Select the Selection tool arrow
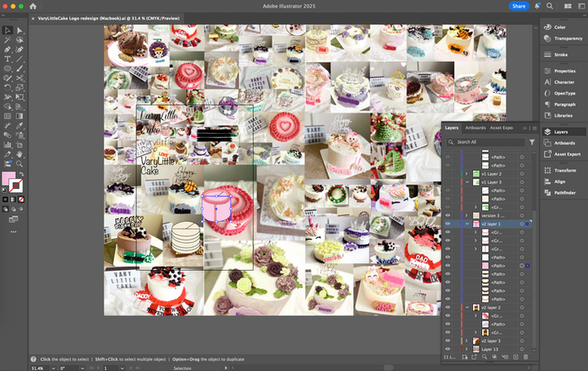The height and width of the screenshot is (371, 588). tap(7, 30)
